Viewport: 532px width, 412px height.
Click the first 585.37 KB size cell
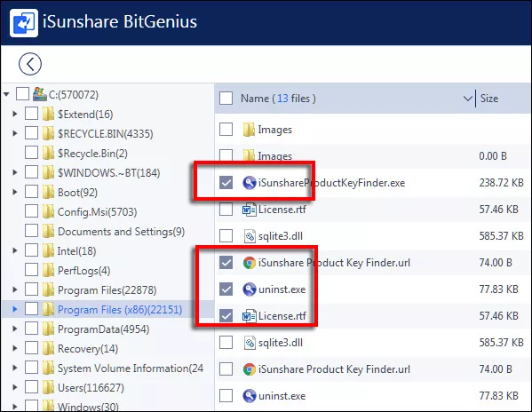coord(501,236)
